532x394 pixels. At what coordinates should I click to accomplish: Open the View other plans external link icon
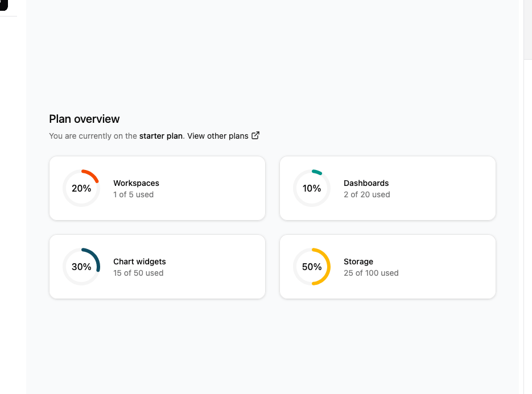tap(255, 136)
